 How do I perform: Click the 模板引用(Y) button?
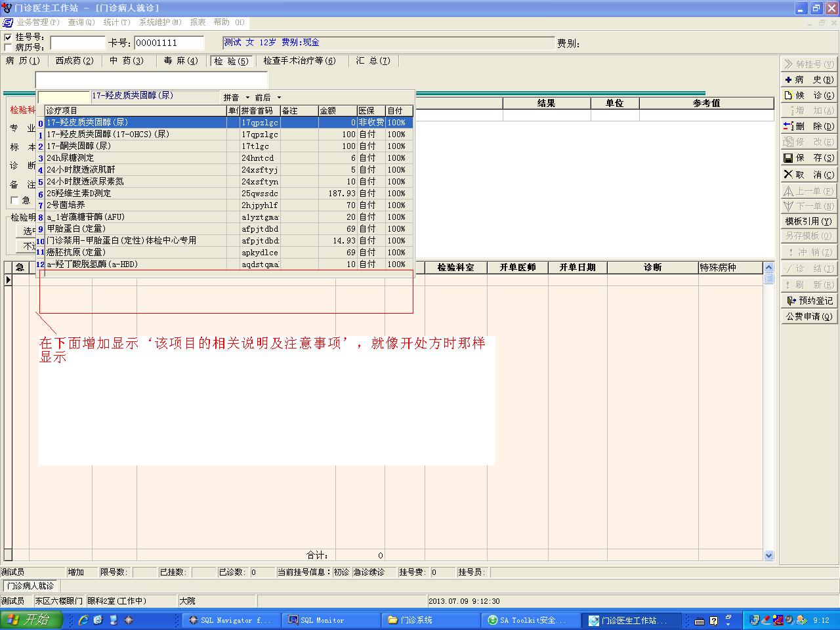(x=808, y=221)
